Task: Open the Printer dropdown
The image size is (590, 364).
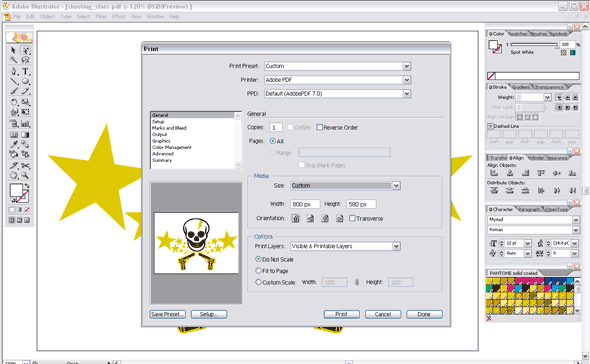Action: click(407, 80)
